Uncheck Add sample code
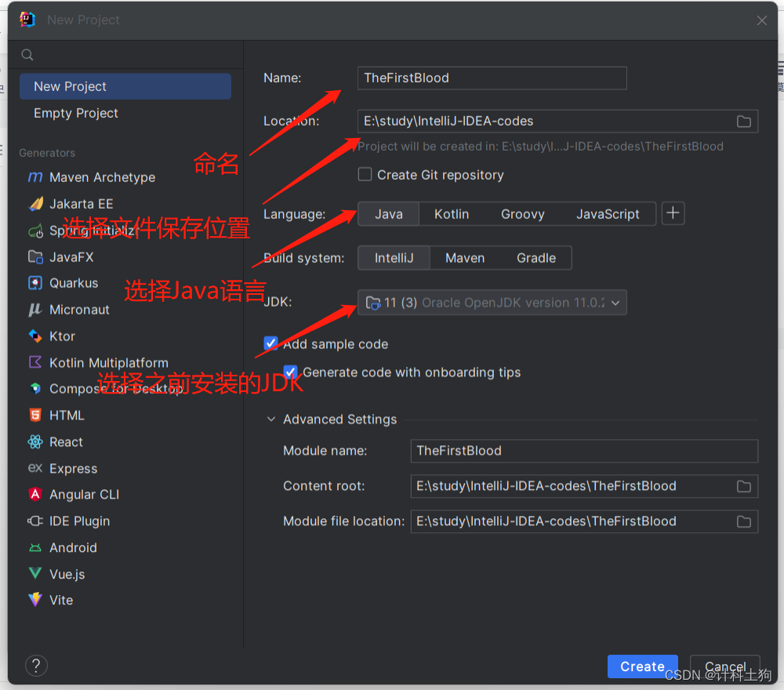The height and width of the screenshot is (690, 784). 270,343
